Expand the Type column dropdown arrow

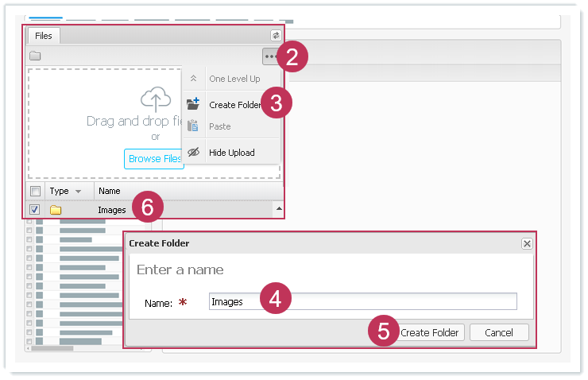click(x=78, y=192)
